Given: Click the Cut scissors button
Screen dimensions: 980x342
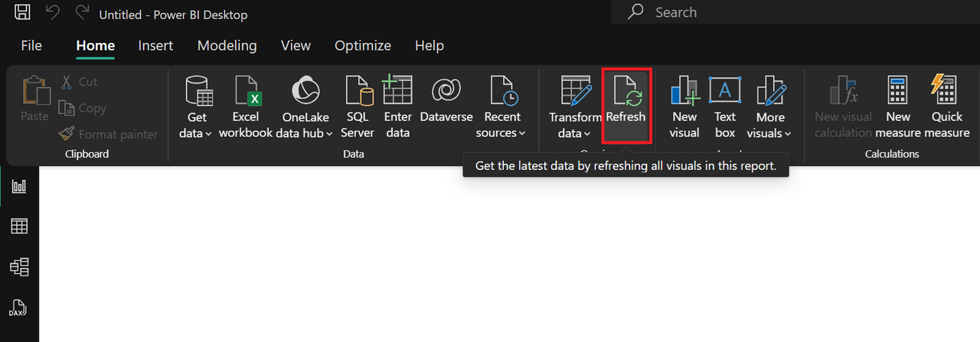Looking at the screenshot, I should click(79, 82).
